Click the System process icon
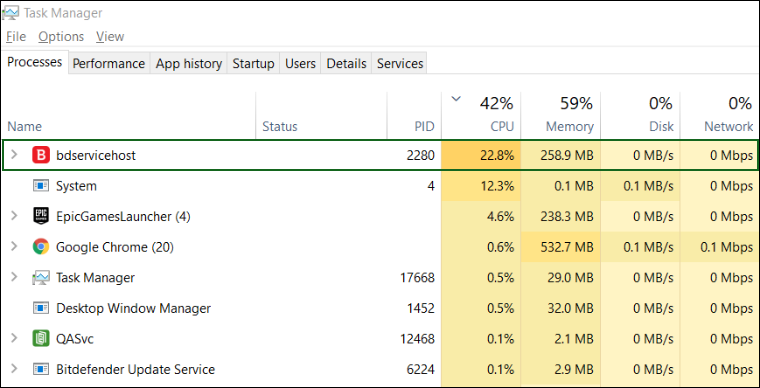The image size is (760, 388). click(41, 186)
